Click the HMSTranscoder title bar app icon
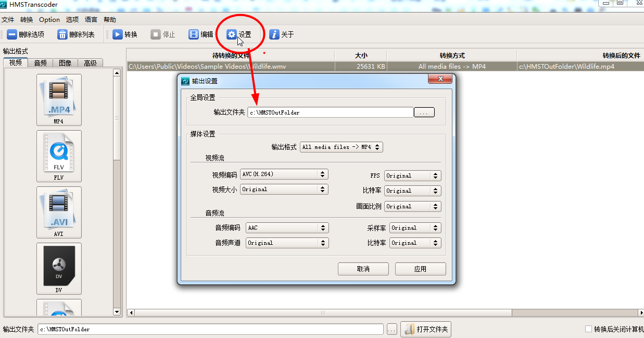Screen dimensions: 644x338 4,4
